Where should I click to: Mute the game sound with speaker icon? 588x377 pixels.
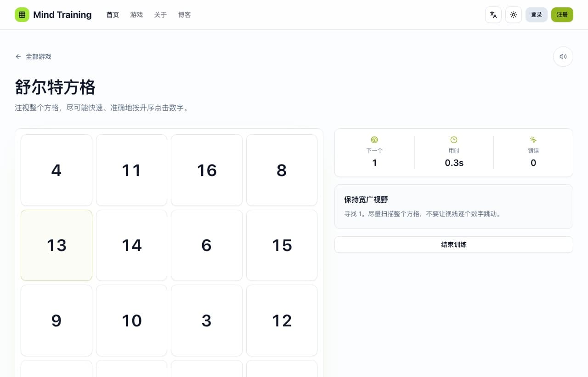pos(563,57)
